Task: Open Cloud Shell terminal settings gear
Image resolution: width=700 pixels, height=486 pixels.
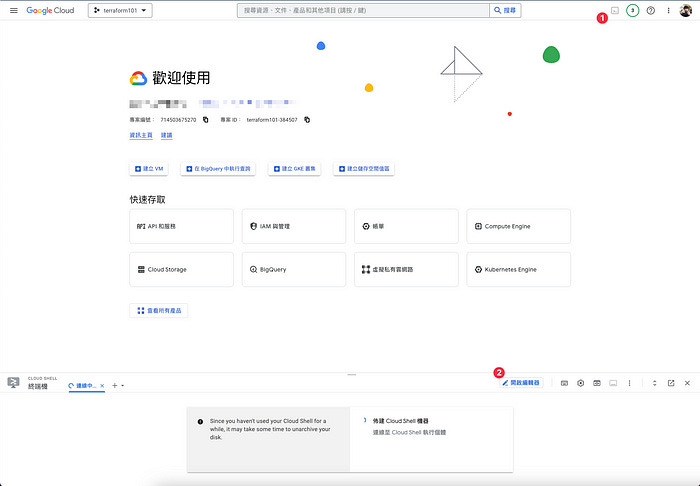Action: click(580, 383)
